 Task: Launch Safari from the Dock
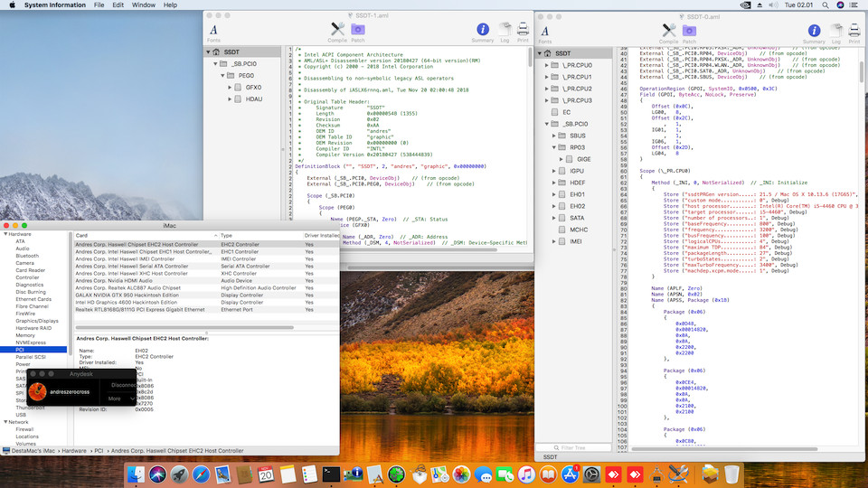(x=201, y=474)
